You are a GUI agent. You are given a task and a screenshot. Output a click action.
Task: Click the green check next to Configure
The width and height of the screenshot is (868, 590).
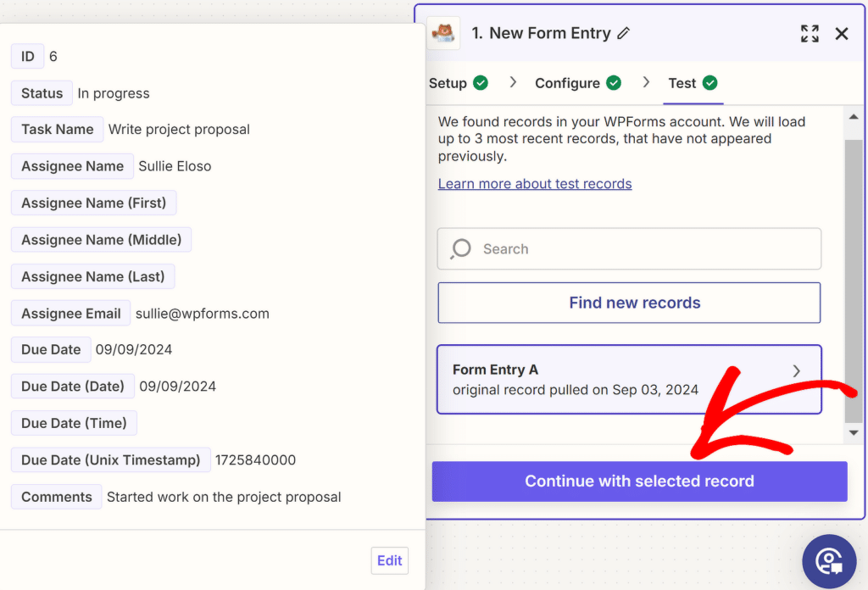pyautogui.click(x=614, y=83)
